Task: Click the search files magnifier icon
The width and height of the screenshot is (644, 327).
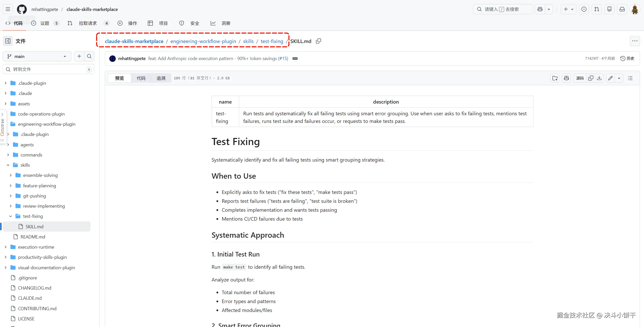Action: tap(89, 56)
